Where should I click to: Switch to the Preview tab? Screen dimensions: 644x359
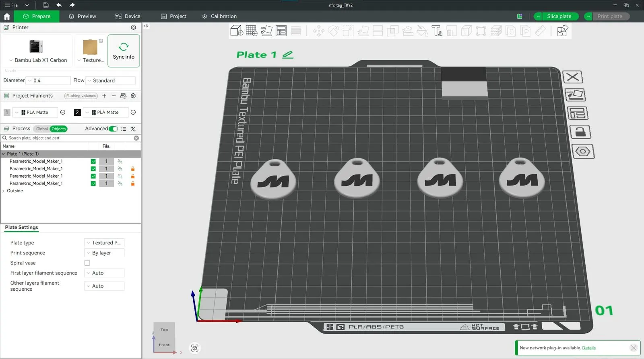click(x=82, y=16)
